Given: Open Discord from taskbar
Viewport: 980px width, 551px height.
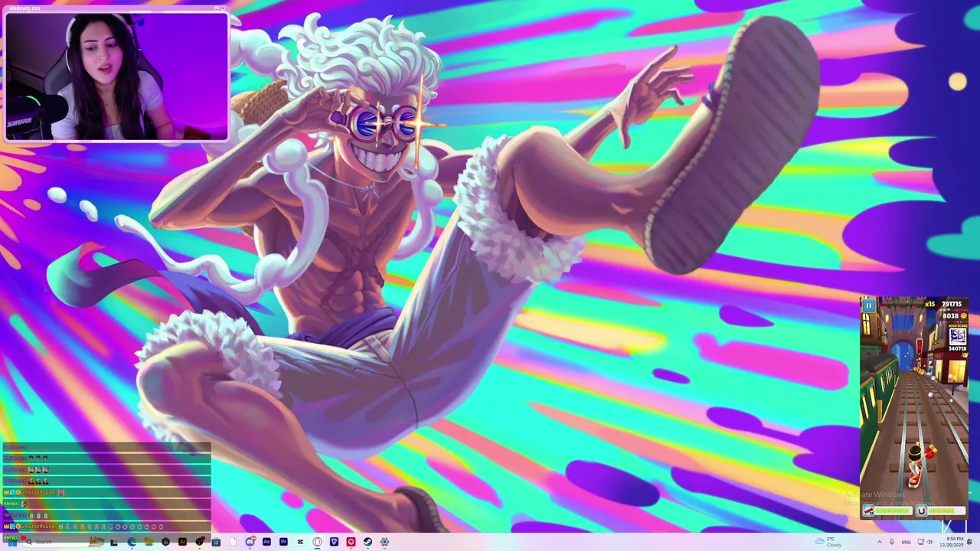Looking at the screenshot, I should [x=250, y=542].
